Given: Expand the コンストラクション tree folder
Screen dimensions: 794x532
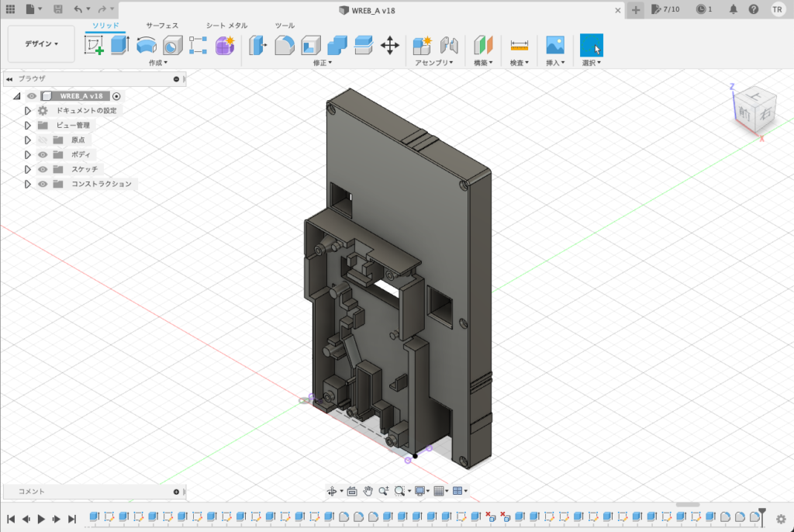Looking at the screenshot, I should click(x=28, y=185).
